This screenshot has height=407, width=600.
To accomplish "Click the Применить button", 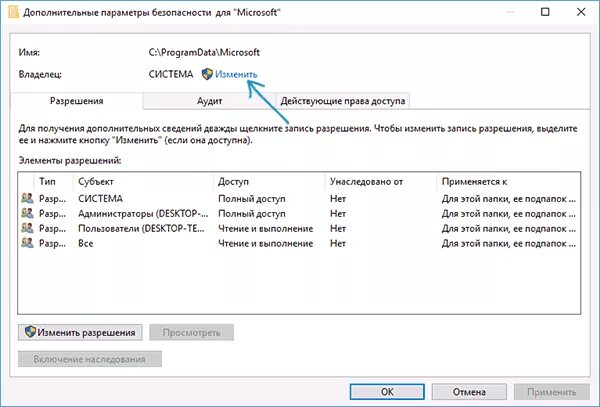I will (x=551, y=392).
